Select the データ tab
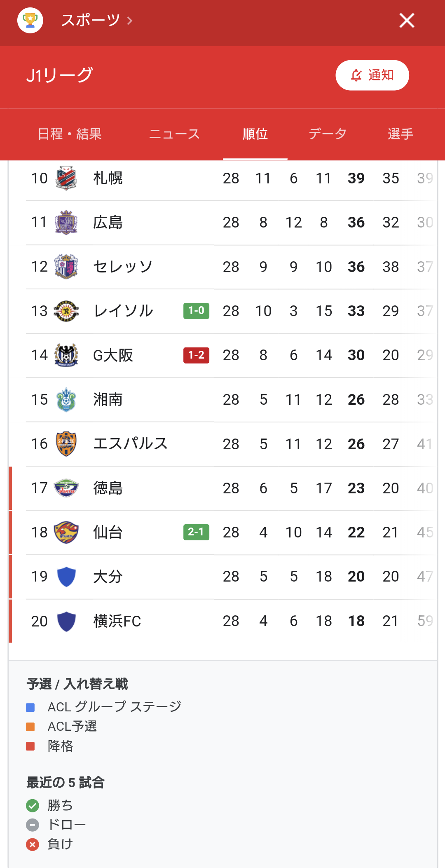This screenshot has height=868, width=445. (x=328, y=134)
